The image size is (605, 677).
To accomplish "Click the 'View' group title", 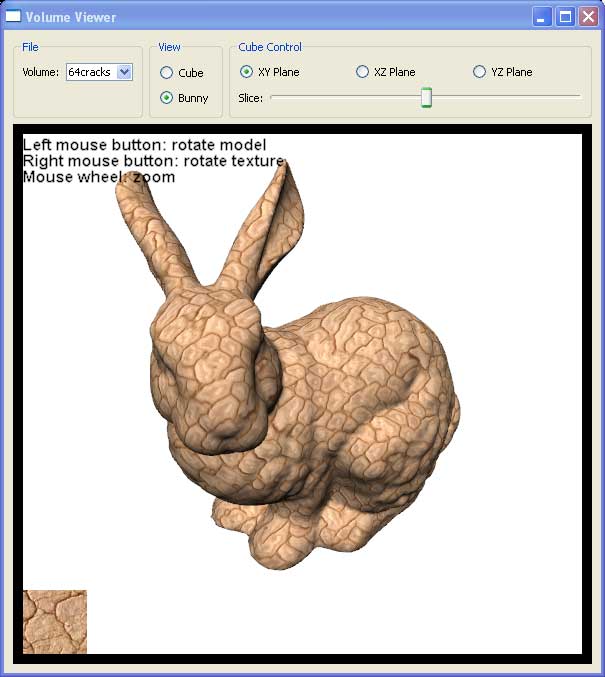I will 169,47.
